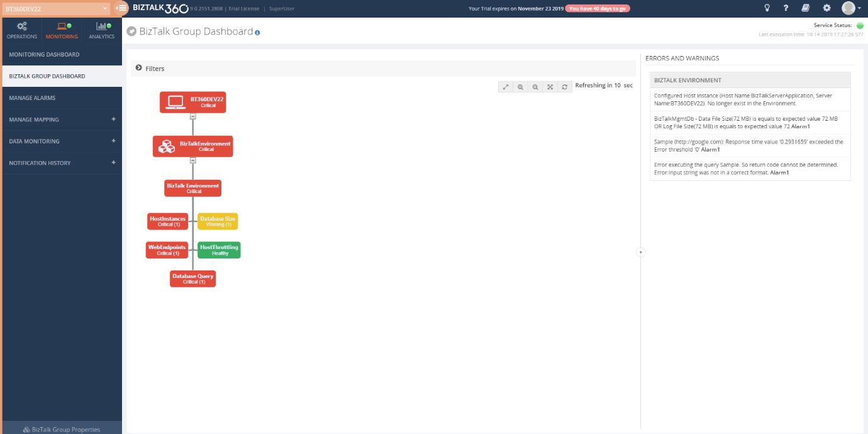Click the HostThrottling Healthy node
868x434 pixels.
point(219,250)
